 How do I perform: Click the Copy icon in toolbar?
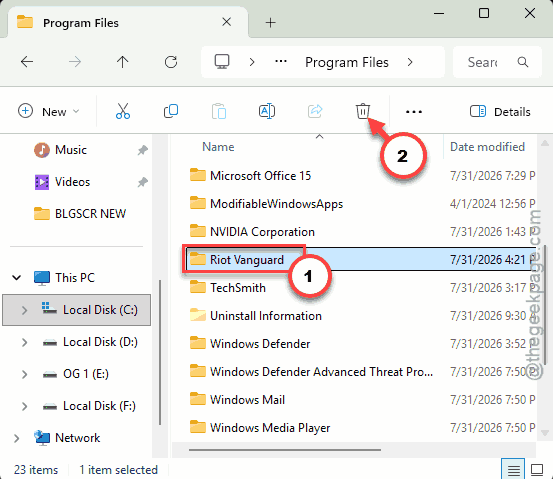[171, 111]
